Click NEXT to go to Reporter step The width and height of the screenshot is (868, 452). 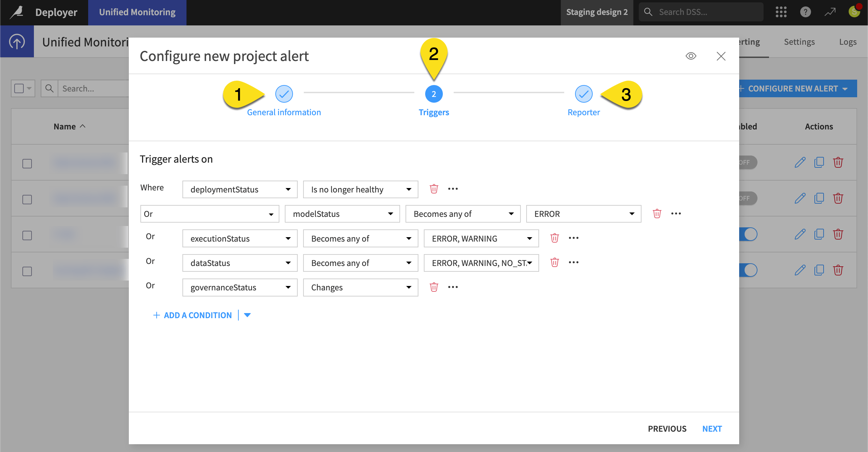pos(712,428)
